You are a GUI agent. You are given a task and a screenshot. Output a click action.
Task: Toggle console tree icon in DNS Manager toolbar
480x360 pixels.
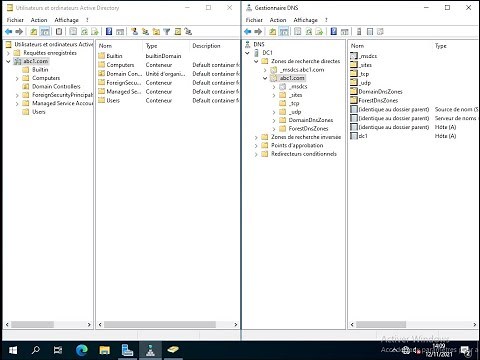(284, 32)
